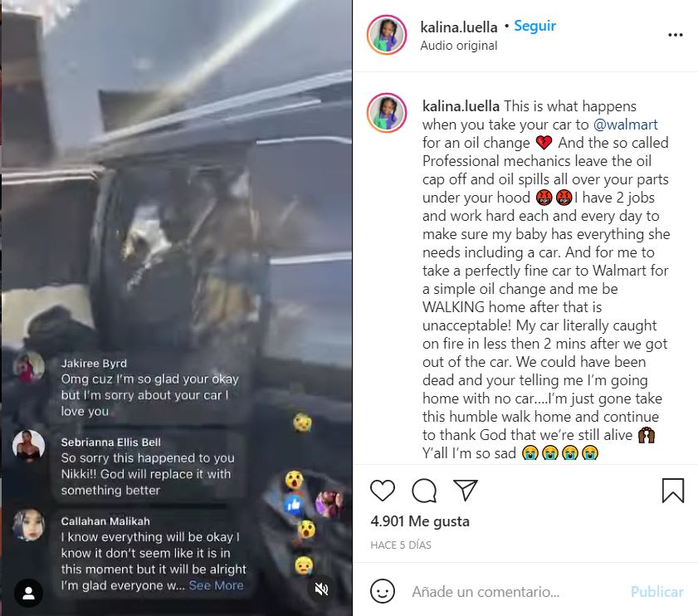Open the emoji picker smiley icon
This screenshot has height=616, width=698.
pos(383,591)
